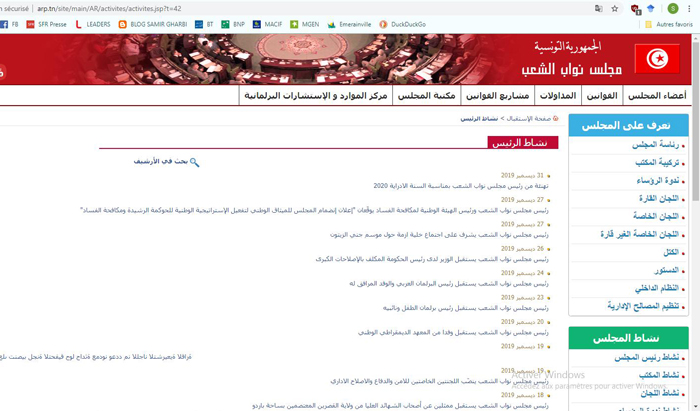
Task: Open the DuckDuckGo bookmark
Action: tap(403, 25)
